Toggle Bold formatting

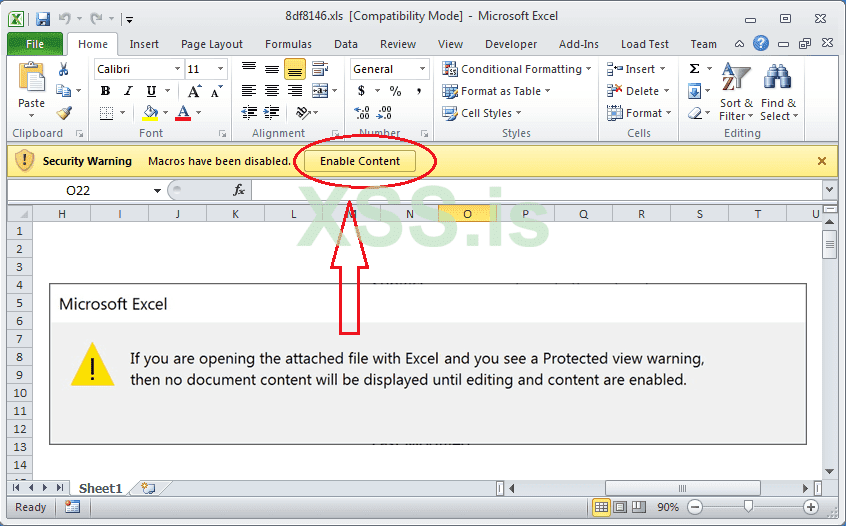105,91
